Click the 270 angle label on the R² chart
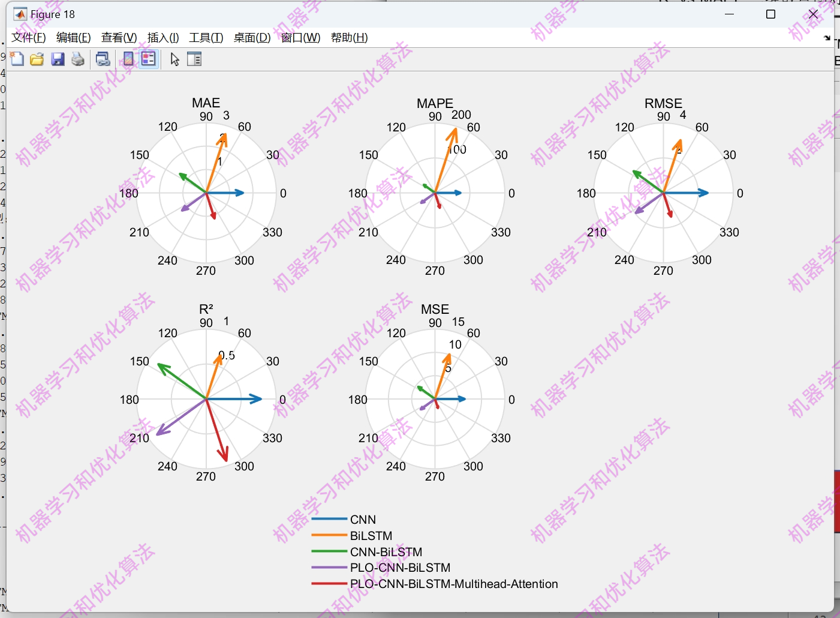This screenshot has width=840, height=618. coord(206,476)
